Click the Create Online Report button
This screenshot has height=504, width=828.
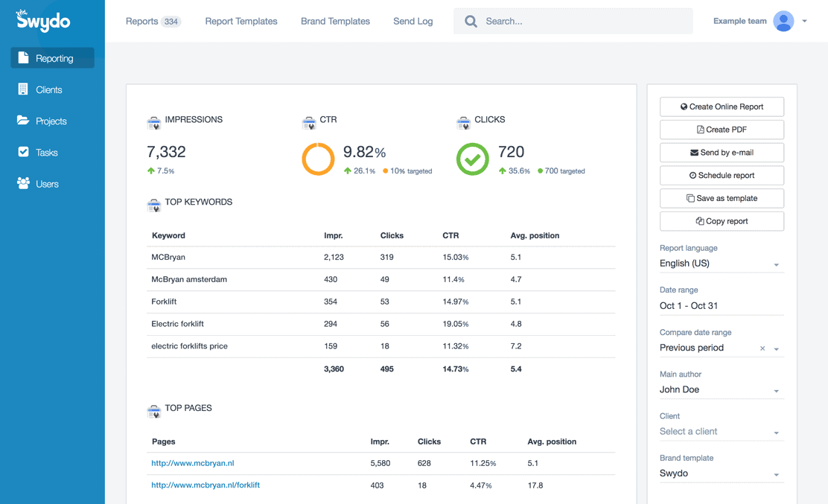[x=721, y=106]
